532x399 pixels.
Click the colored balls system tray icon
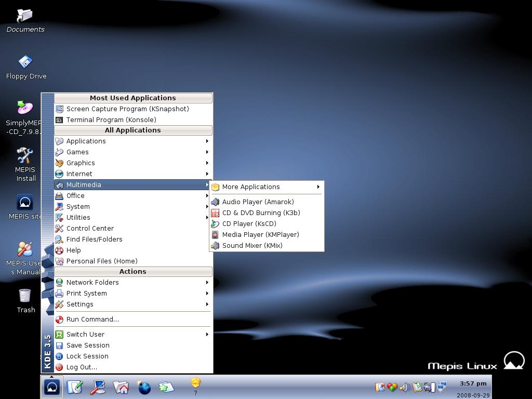tap(392, 387)
